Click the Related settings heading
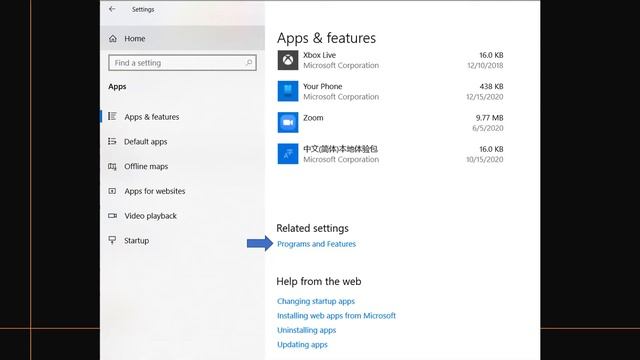The height and width of the screenshot is (360, 640). click(x=313, y=228)
